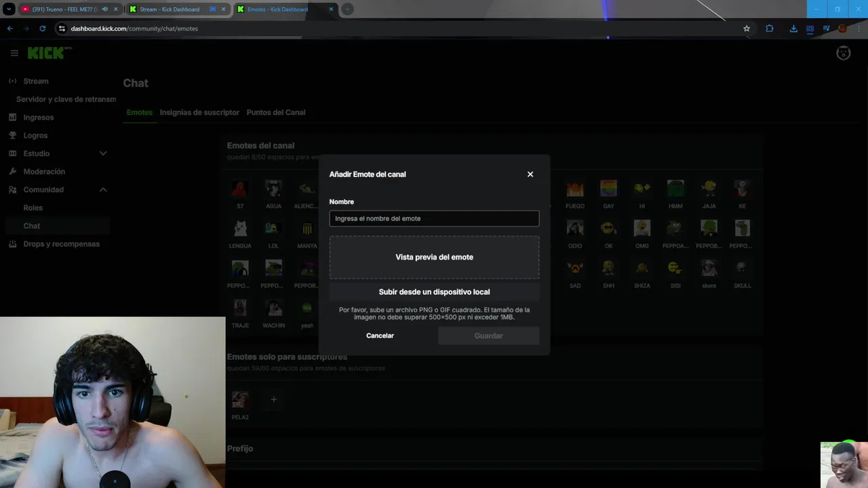The height and width of the screenshot is (488, 868).
Task: Click the plus to add subscriber emote
Action: point(274,399)
